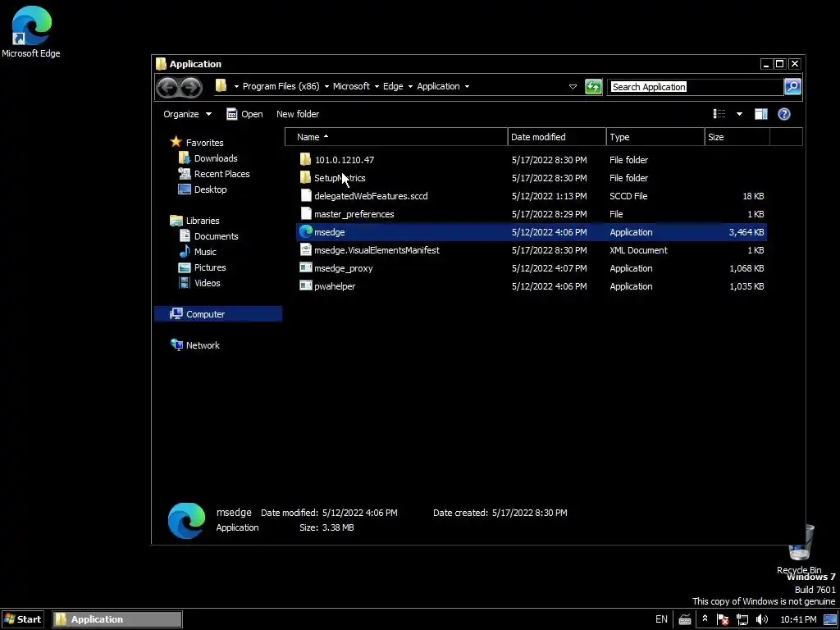Open the Recycle Bin on the desktop

coord(801,549)
